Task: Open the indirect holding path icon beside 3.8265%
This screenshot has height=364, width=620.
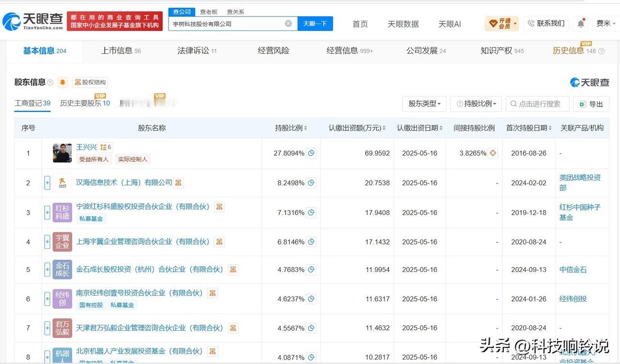Action: click(x=493, y=153)
